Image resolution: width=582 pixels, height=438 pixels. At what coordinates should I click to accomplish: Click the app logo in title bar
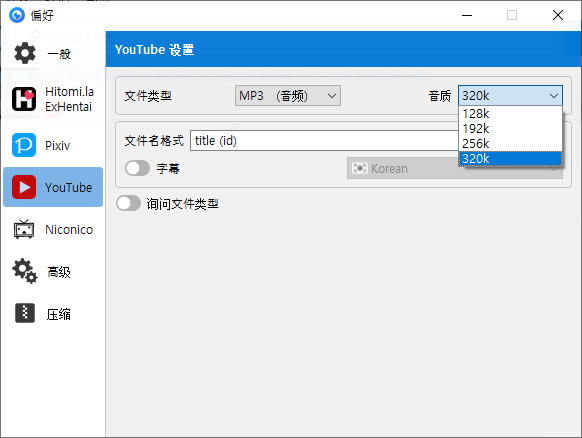pyautogui.click(x=17, y=15)
